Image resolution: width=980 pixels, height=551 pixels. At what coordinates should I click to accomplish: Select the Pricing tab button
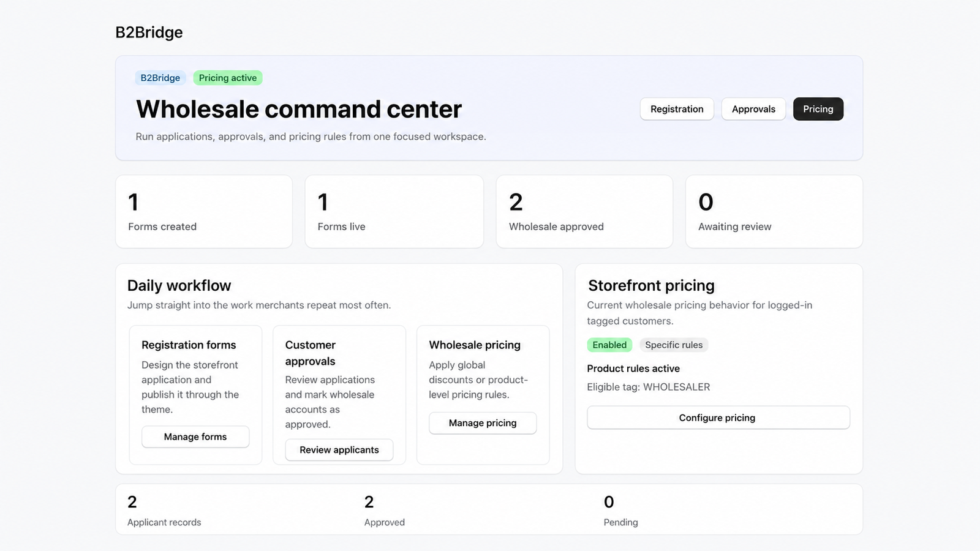(x=818, y=109)
